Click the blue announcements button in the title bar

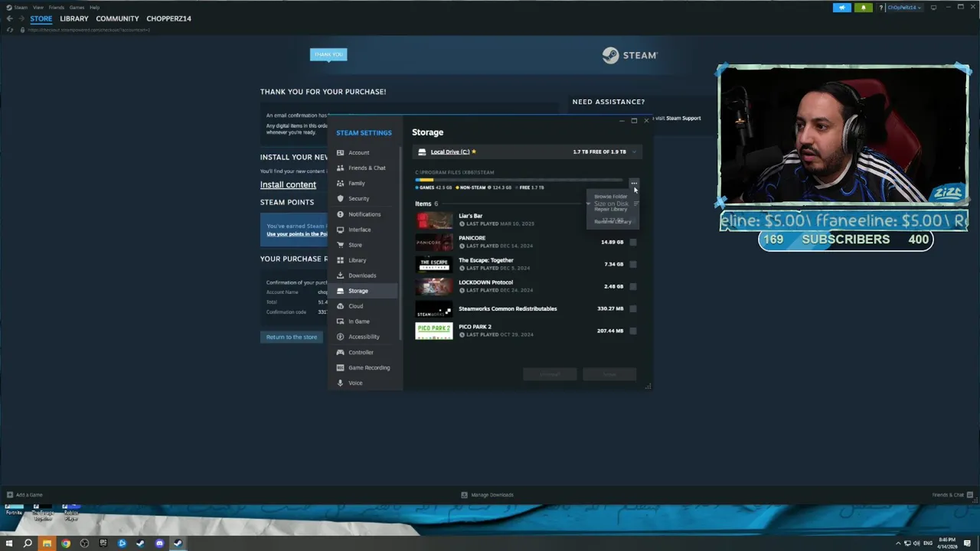pos(842,8)
